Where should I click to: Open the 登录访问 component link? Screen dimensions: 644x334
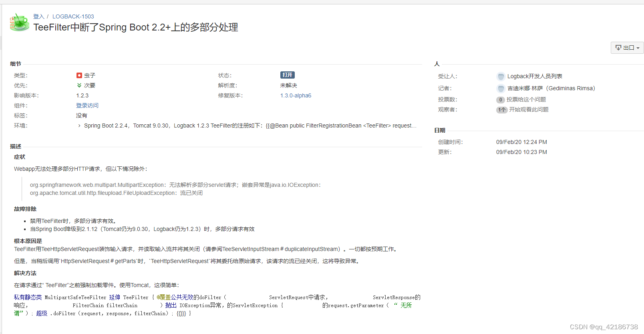click(87, 105)
